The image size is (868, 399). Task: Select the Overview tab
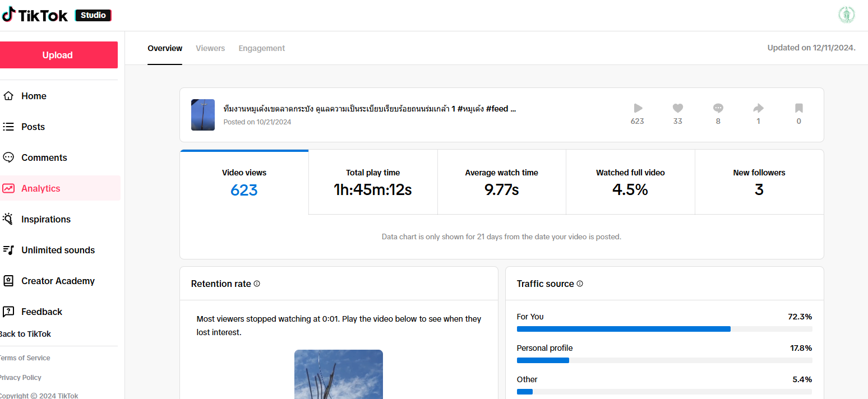click(165, 48)
